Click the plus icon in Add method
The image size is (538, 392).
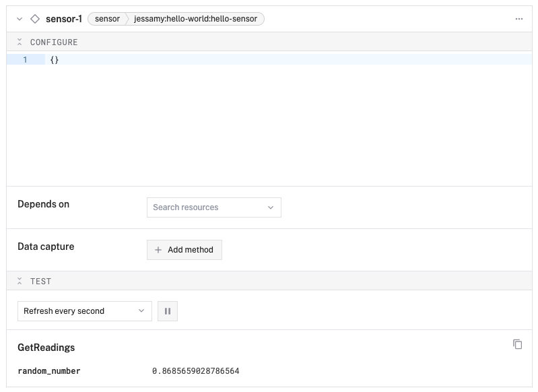point(158,250)
